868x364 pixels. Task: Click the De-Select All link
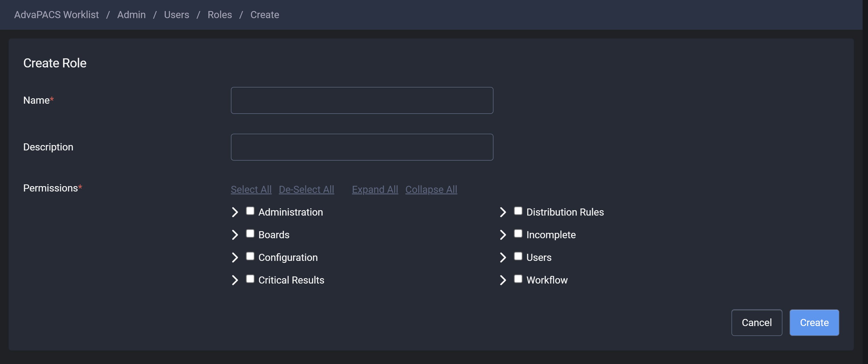306,190
